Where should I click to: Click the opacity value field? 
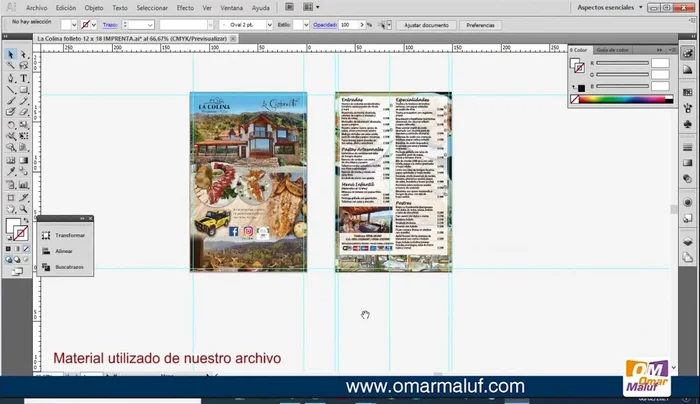[349, 25]
